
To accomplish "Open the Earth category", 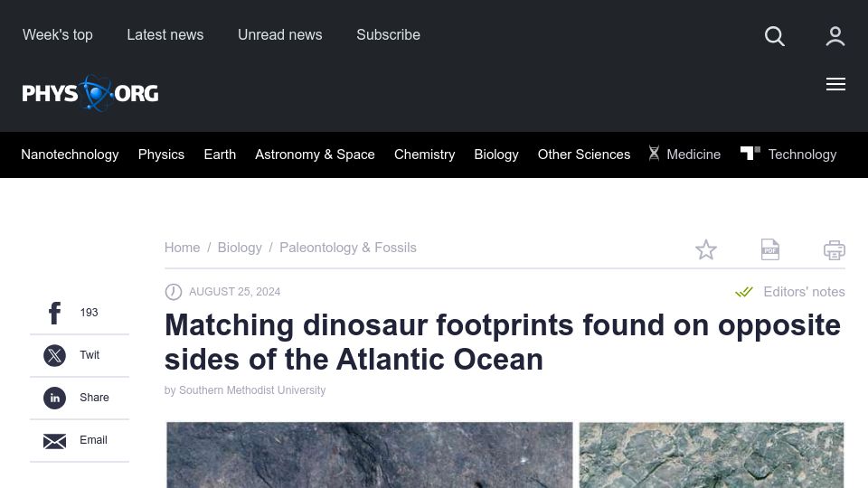I will coord(220,155).
